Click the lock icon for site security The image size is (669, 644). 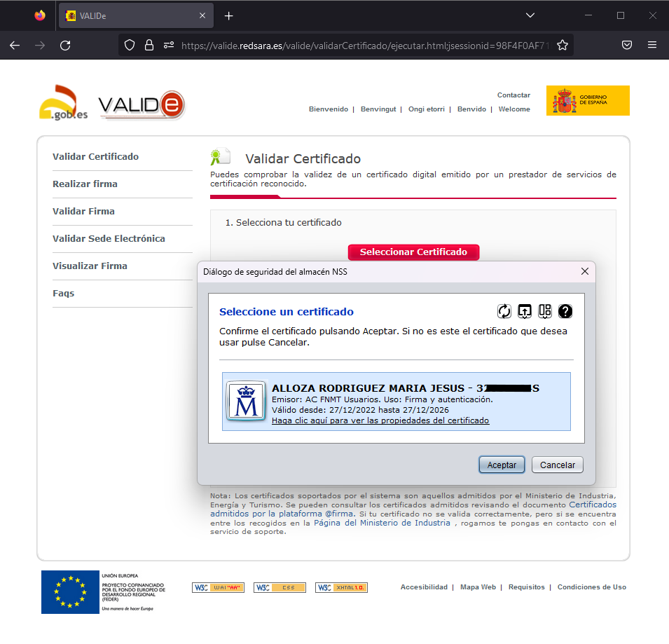(149, 46)
